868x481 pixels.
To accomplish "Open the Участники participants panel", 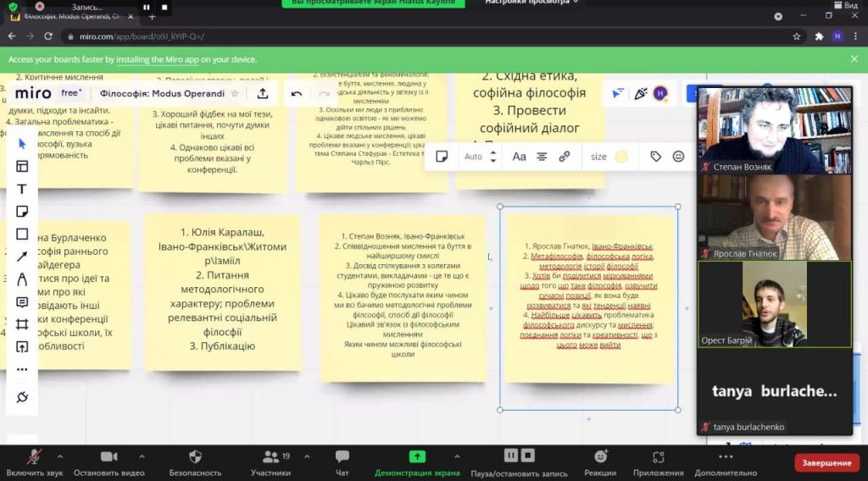I will coord(270,462).
